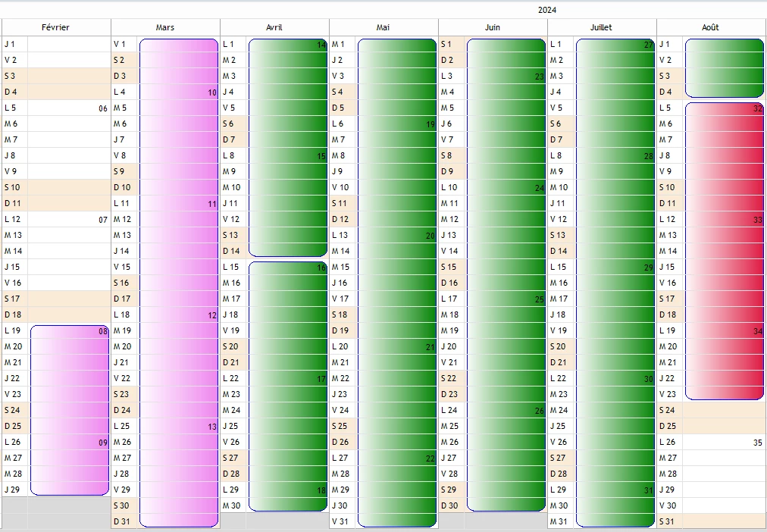Click day S 1 in Juin
Viewport: 767px width, 532px height.
[446, 45]
